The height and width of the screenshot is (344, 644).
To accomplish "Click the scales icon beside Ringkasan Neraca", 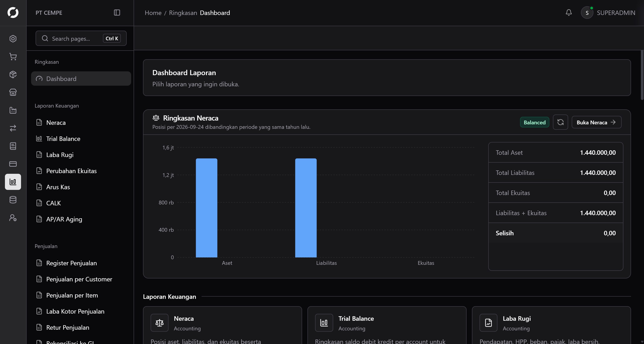I will click(156, 118).
